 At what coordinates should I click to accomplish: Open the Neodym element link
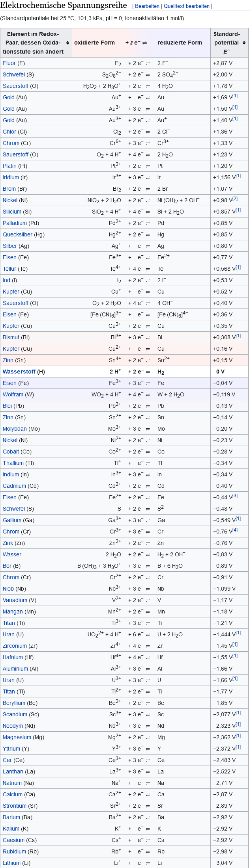(x=13, y=726)
